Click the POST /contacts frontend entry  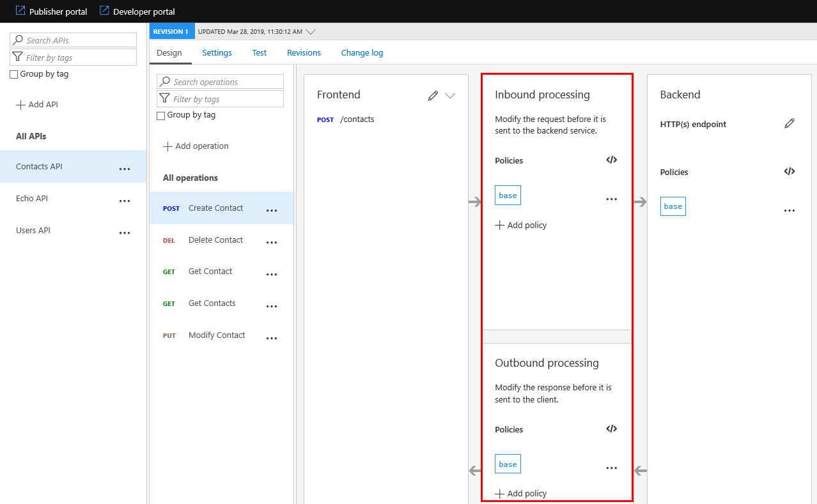(346, 119)
